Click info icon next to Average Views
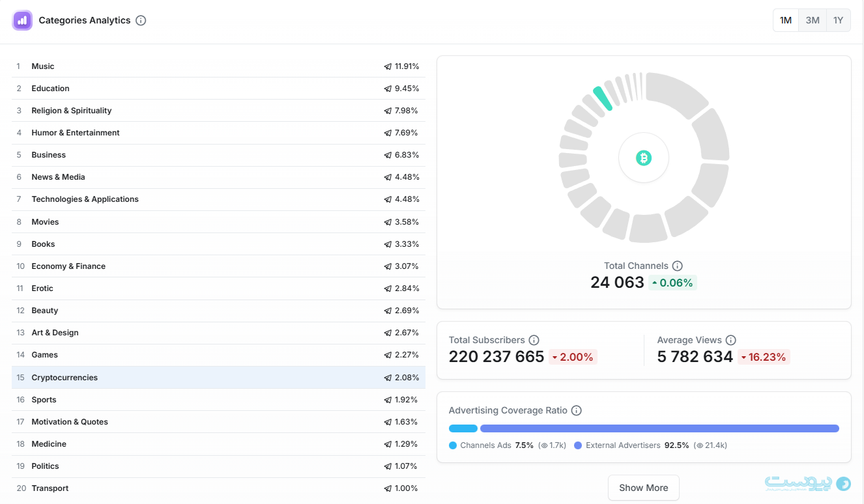The image size is (864, 504). click(730, 340)
